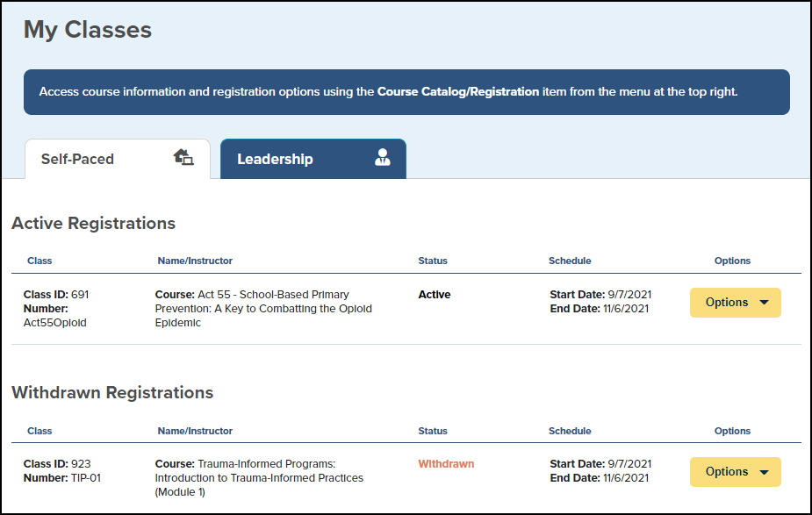The image size is (812, 515).
Task: Select the Act 55 School-Based Primary Prevention course title
Action: [263, 309]
